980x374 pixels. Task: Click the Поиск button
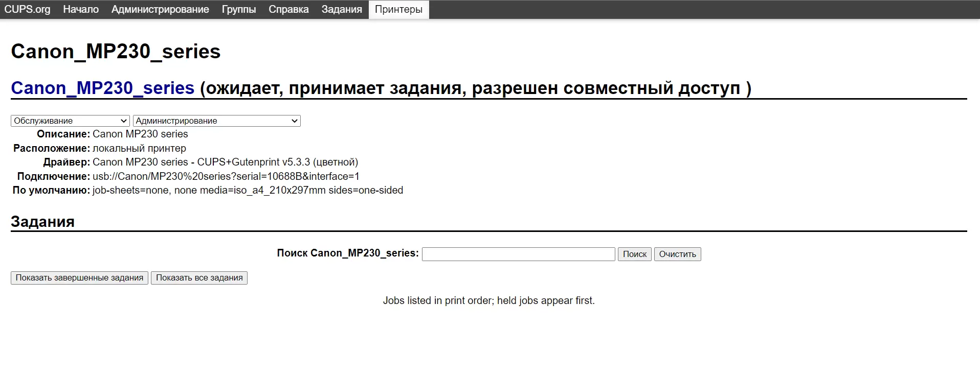(x=634, y=254)
